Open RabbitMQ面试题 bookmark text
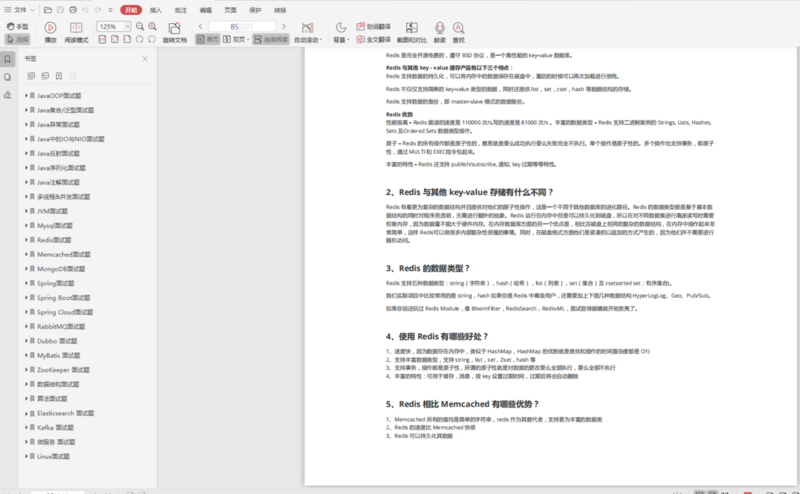The width and height of the screenshot is (800, 494). [61, 327]
